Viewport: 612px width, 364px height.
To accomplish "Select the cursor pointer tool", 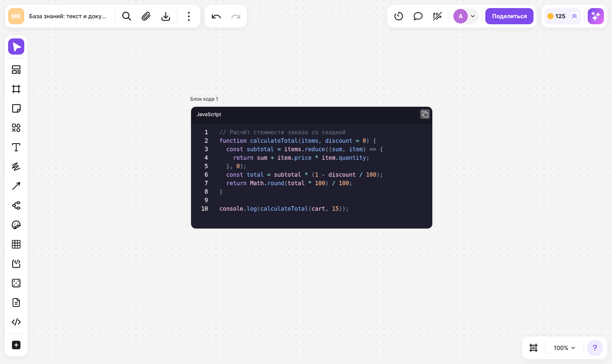I will [16, 47].
